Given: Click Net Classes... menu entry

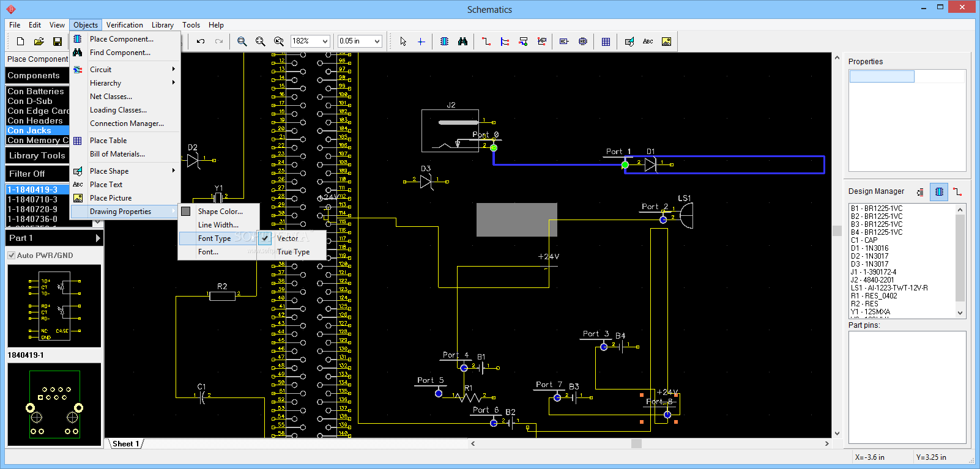Looking at the screenshot, I should [x=125, y=97].
